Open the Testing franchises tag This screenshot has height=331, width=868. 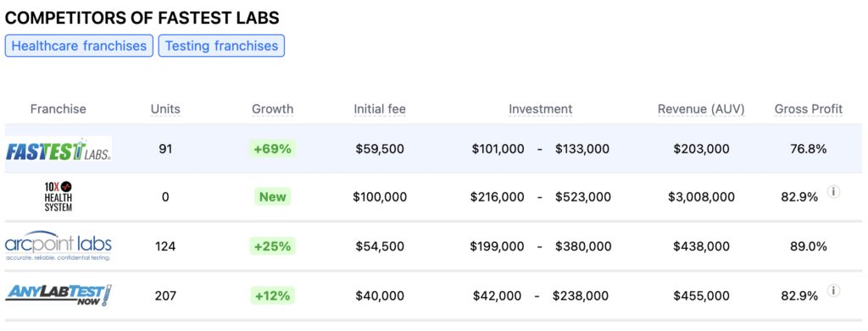point(221,46)
